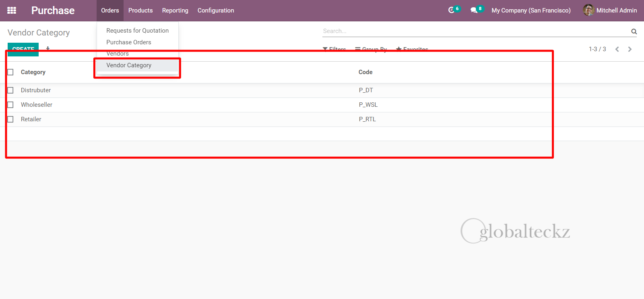Image resolution: width=644 pixels, height=299 pixels.
Task: Click the import download icon
Action: [x=48, y=49]
